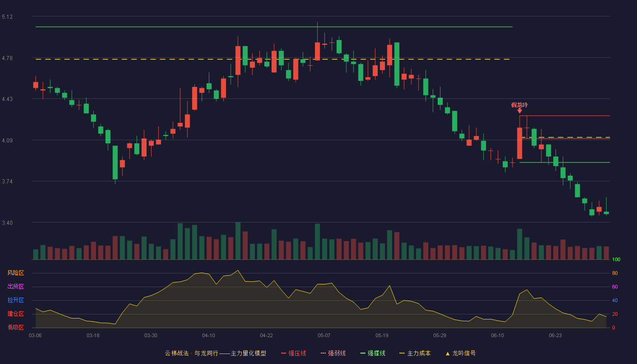Click the yellow triangle 龙吟信号 legend icon
This screenshot has width=637, height=364.
[447, 354]
